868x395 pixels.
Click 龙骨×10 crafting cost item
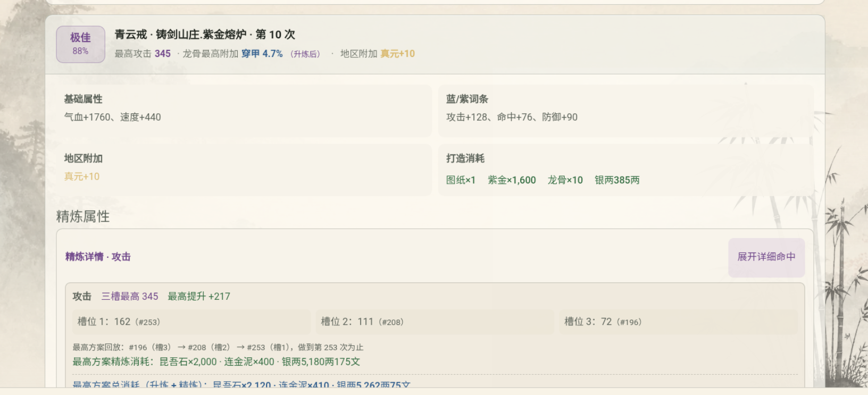coord(565,180)
